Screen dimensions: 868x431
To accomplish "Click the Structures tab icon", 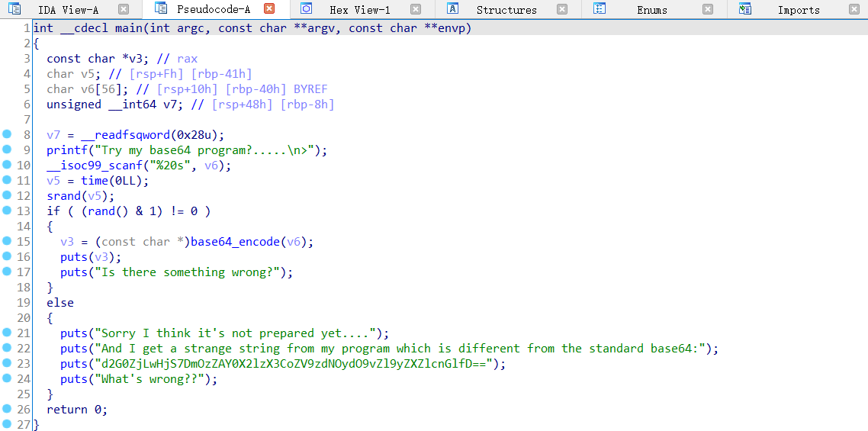I will 452,9.
